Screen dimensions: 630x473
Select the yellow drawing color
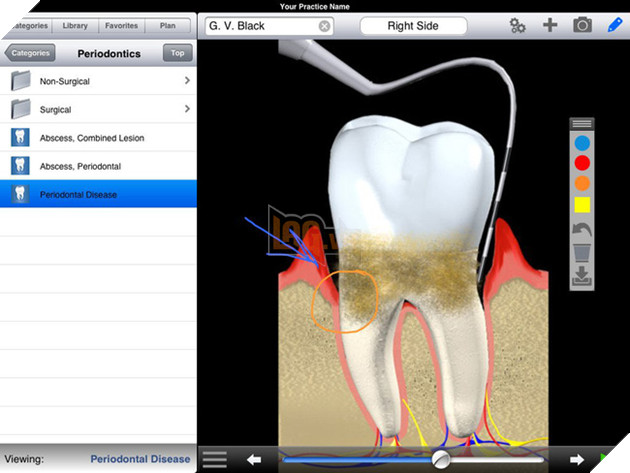click(582, 205)
